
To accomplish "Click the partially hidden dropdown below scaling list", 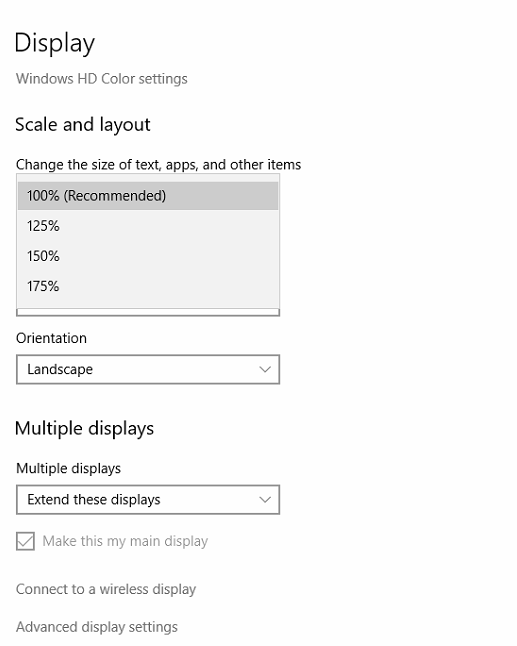I will 148,312.
